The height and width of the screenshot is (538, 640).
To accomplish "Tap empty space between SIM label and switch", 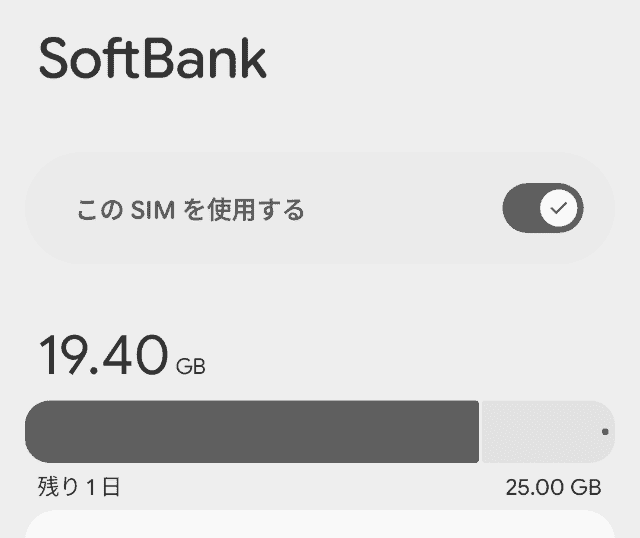I will point(400,209).
